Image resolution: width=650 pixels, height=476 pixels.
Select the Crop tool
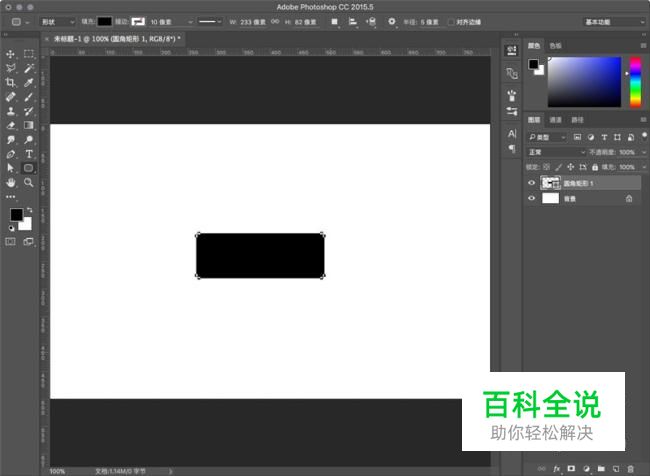[10, 83]
